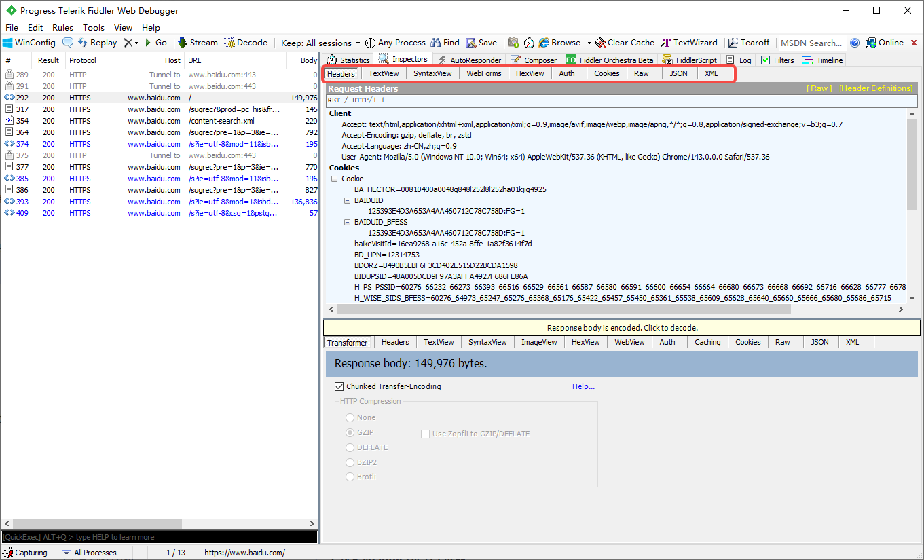
Task: Launch browser with Browse button
Action: tap(560, 43)
